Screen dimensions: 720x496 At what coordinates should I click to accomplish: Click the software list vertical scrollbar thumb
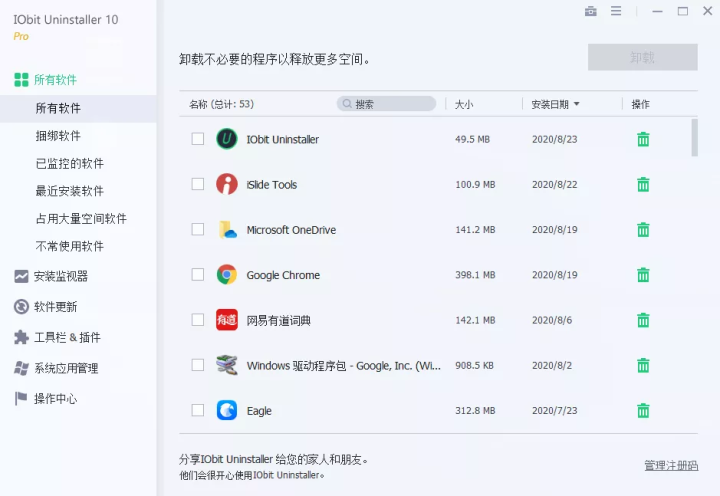pos(694,138)
